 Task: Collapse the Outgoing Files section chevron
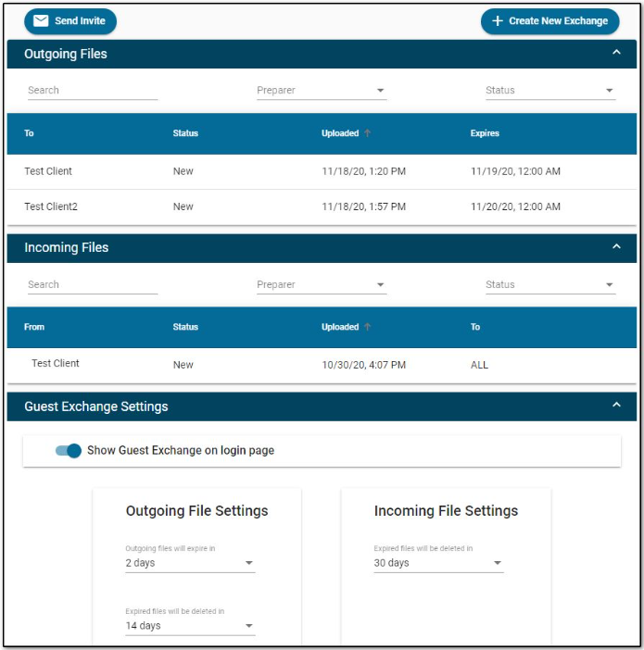(616, 54)
